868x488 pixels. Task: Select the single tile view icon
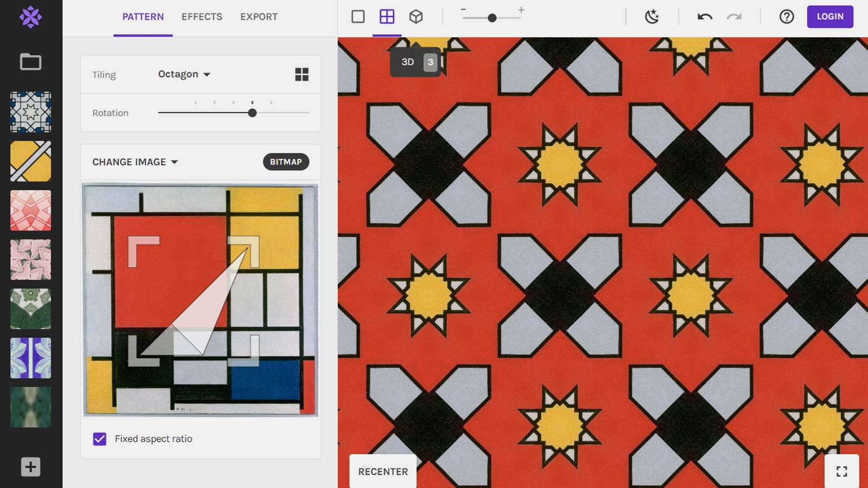pos(358,16)
